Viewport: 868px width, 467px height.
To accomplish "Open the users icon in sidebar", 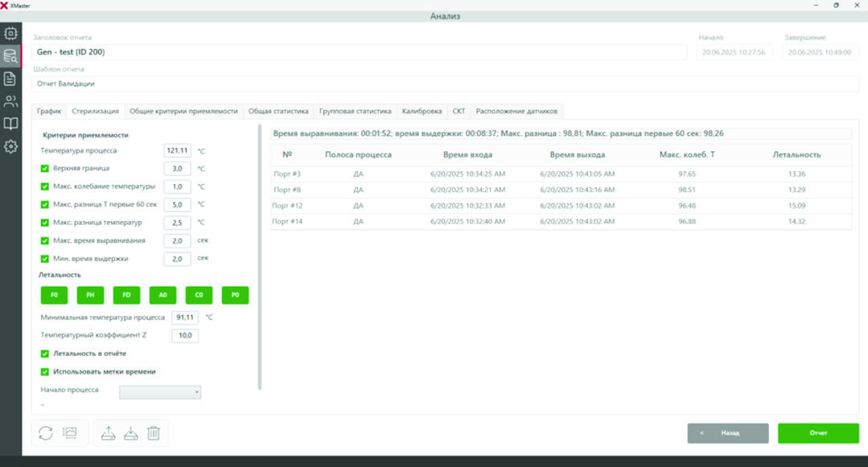I will click(10, 101).
